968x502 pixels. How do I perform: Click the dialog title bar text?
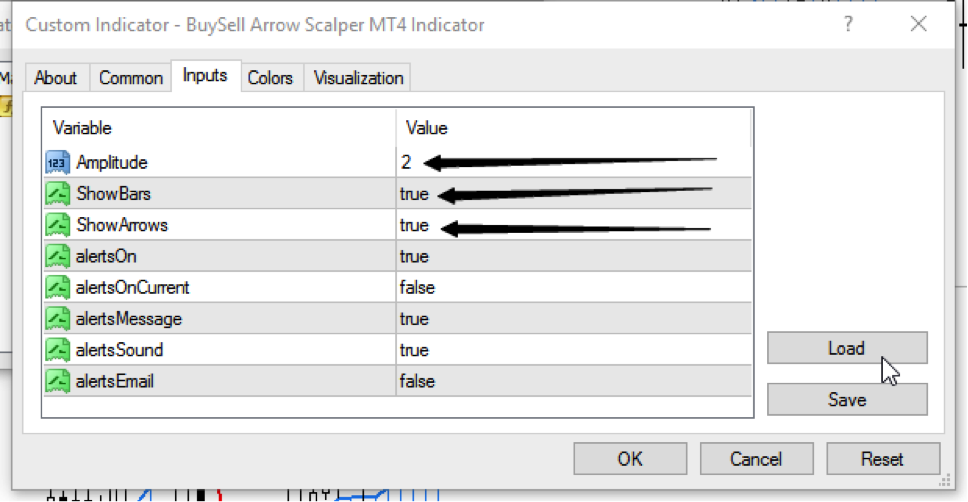(x=255, y=25)
